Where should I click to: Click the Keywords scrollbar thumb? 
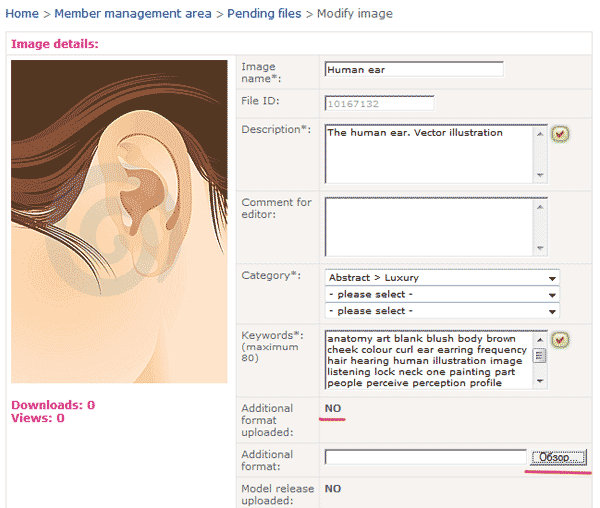point(541,356)
